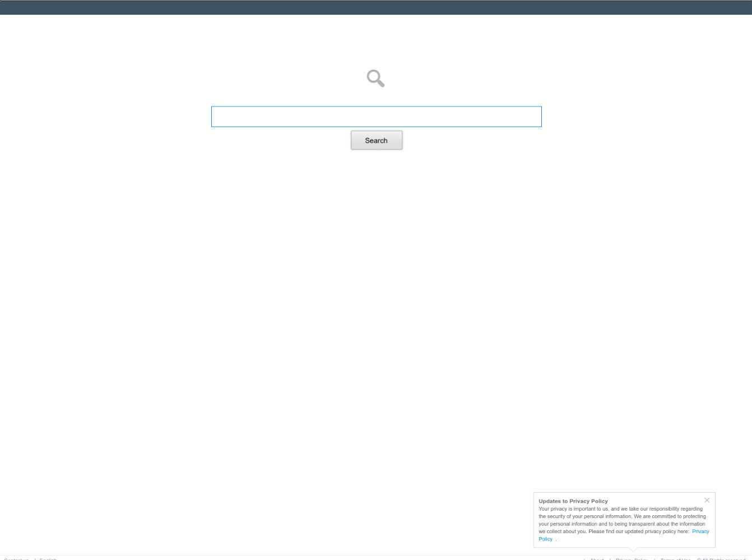Focus the search text box
The height and width of the screenshot is (560, 752).
(x=377, y=116)
